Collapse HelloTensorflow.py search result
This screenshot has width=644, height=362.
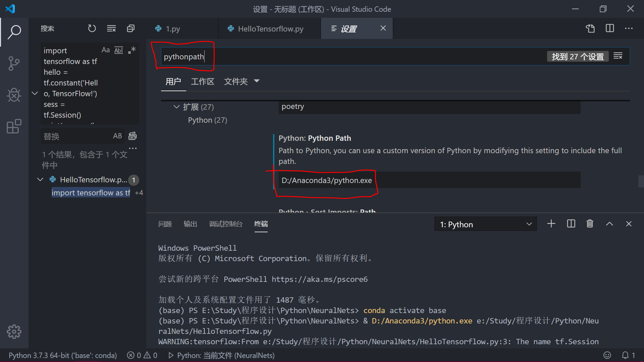40,180
